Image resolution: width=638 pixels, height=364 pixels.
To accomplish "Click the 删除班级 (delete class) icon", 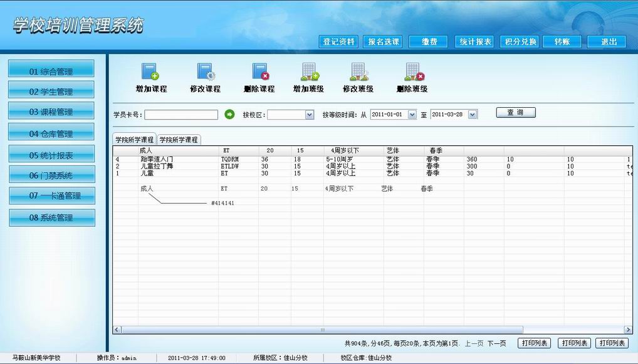I will point(413,71).
